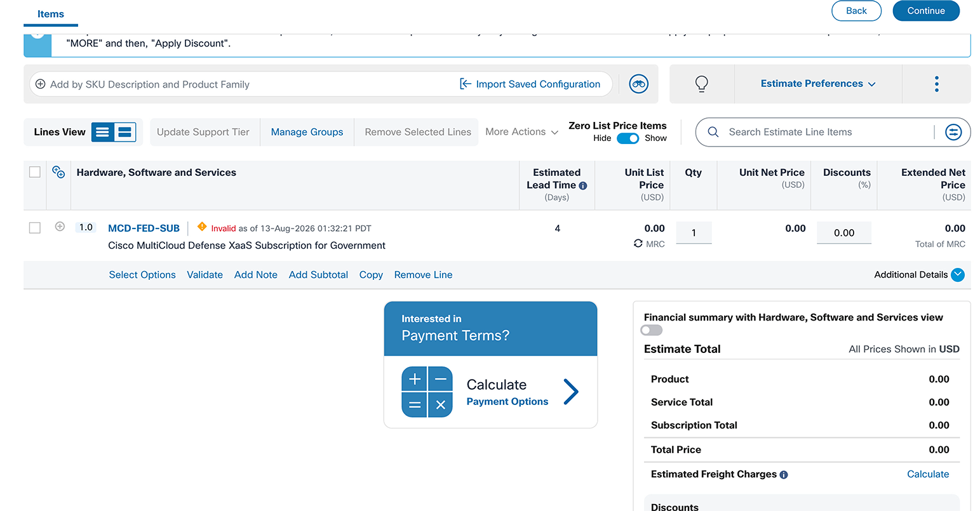Screen dimensions: 980x511
Task: Click Select Options link
Action: tap(142, 275)
